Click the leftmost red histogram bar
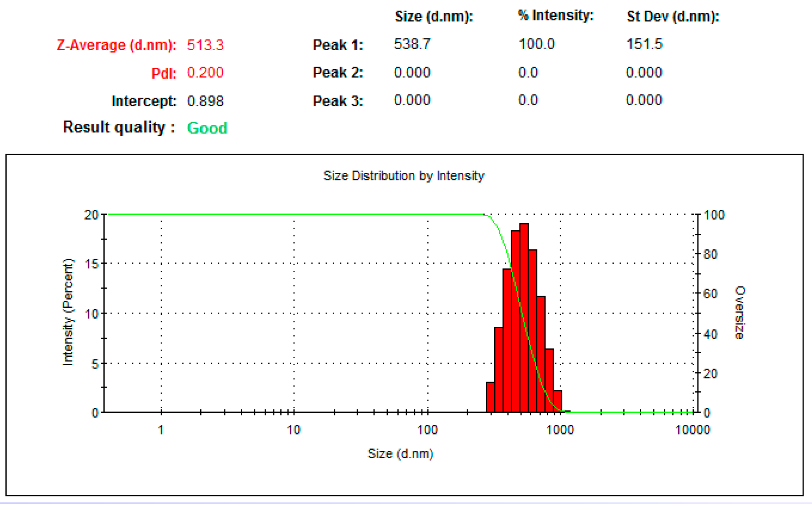812x508 pixels. pyautogui.click(x=490, y=397)
